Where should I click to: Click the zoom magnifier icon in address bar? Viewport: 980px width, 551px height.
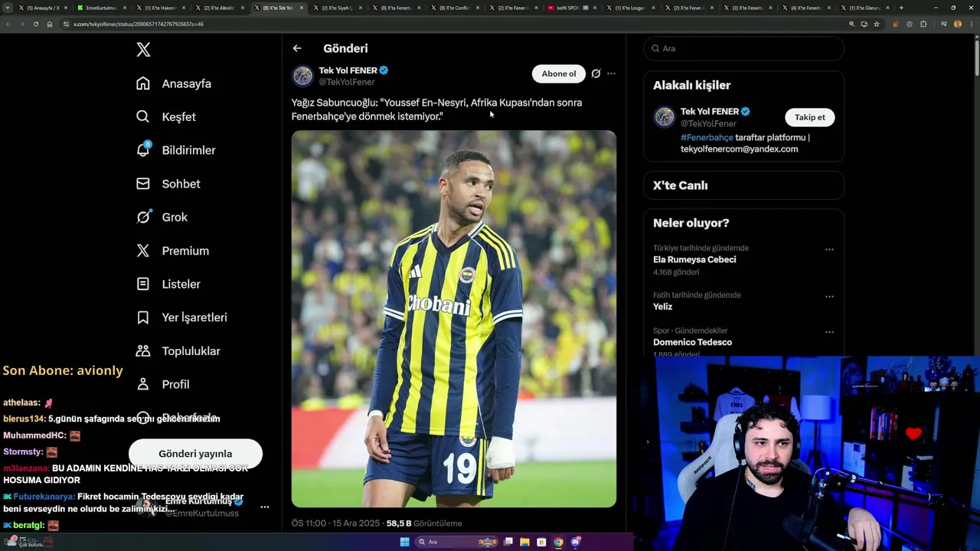tap(851, 24)
